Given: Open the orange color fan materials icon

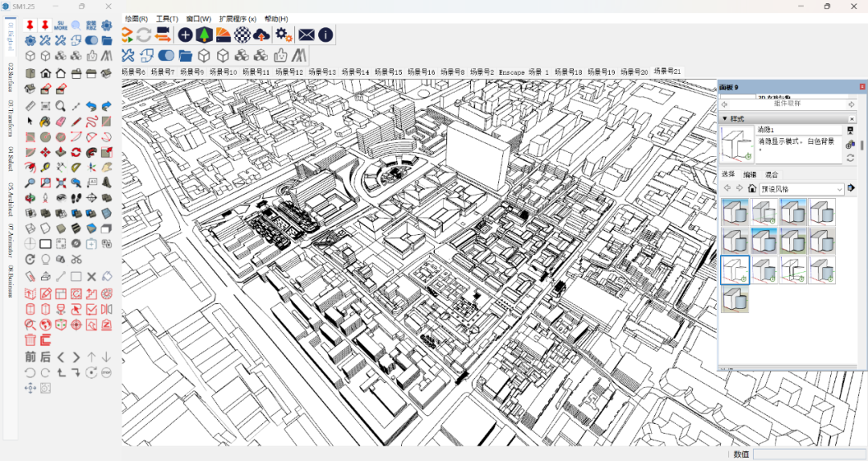Looking at the screenshot, I should 223,35.
